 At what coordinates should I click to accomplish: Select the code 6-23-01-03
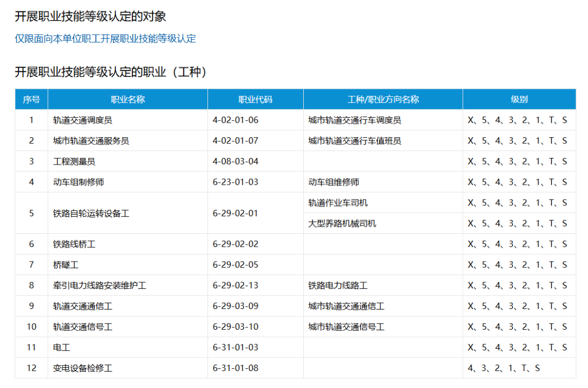236,182
